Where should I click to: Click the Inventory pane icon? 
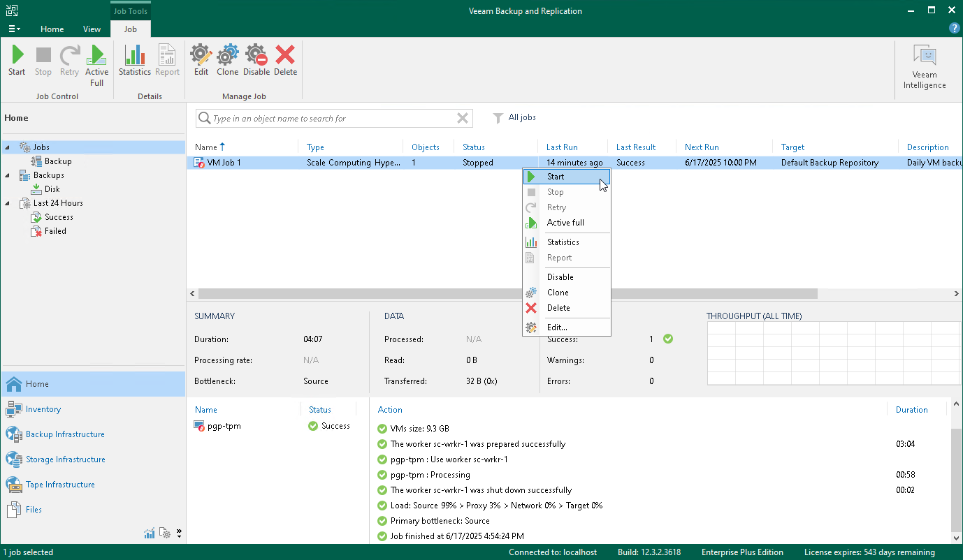(x=14, y=409)
